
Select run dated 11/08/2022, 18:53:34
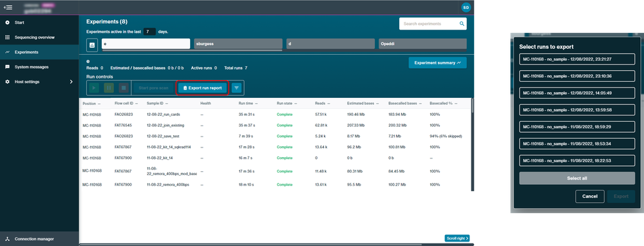coord(577,144)
